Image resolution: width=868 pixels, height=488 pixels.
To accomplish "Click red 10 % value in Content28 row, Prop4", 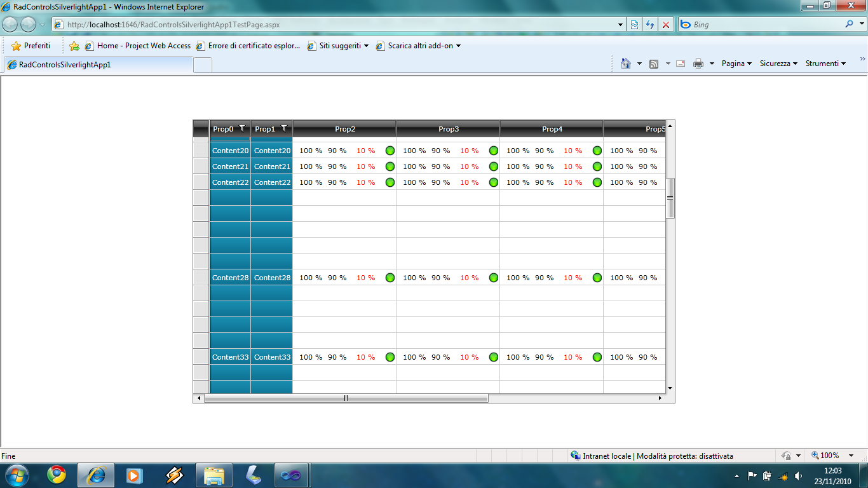I will point(573,278).
